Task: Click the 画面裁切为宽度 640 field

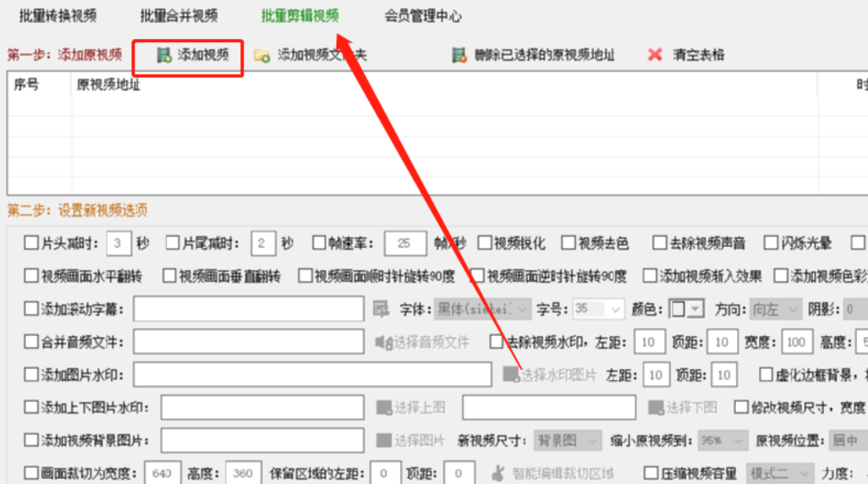Action: [x=162, y=473]
